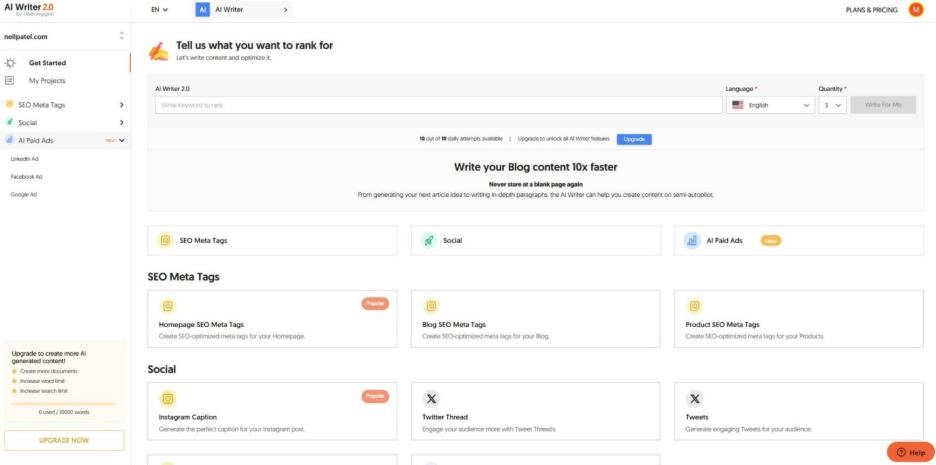This screenshot has height=465, width=936.
Task: Click 'Write your Blog content 10x faster' heading
Action: pyautogui.click(x=535, y=167)
